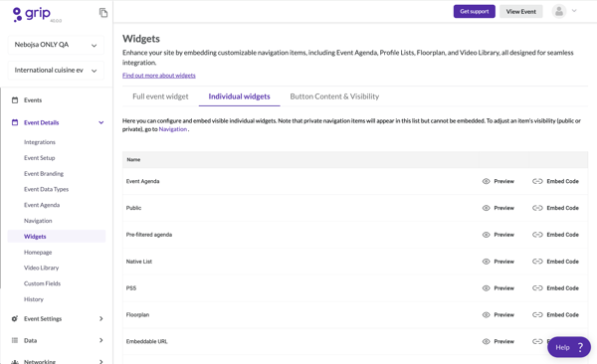The image size is (597, 364).
Task: Go to Navigation in the sidebar
Action: pos(38,221)
